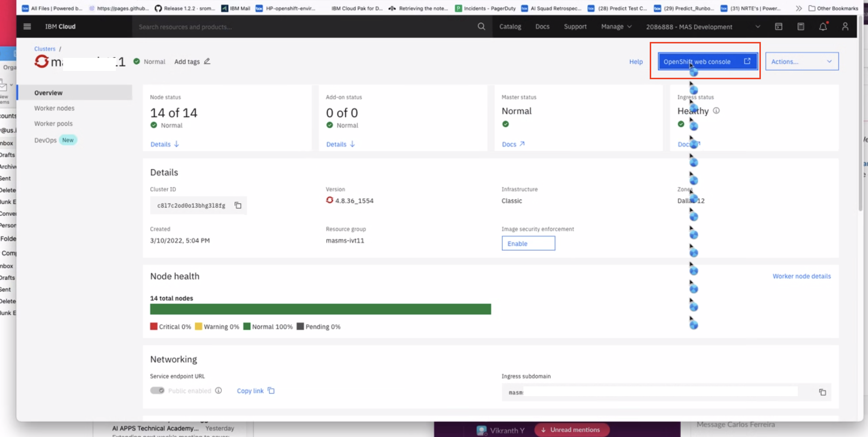Click the user profile icon
The image size is (868, 437).
845,27
